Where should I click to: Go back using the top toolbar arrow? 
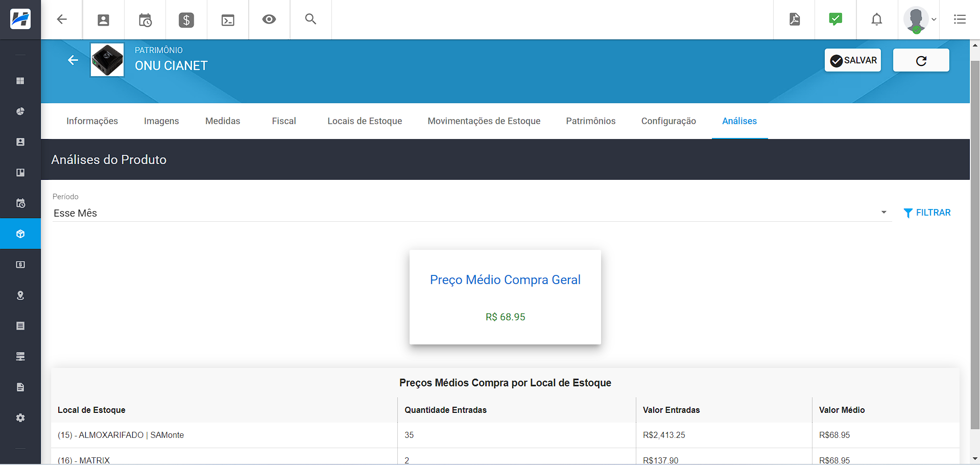tap(62, 19)
